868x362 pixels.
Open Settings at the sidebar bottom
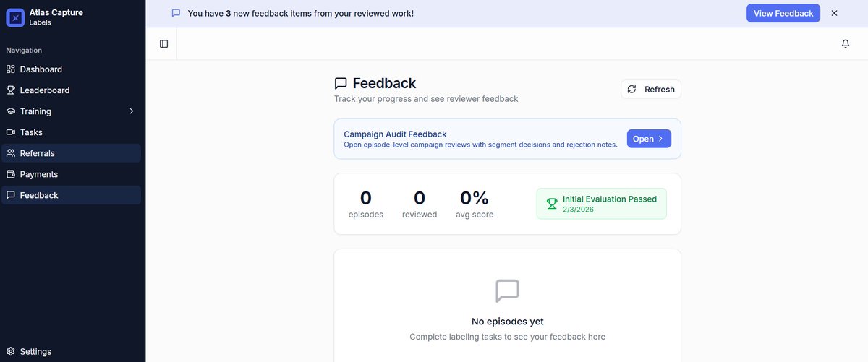coord(71,352)
